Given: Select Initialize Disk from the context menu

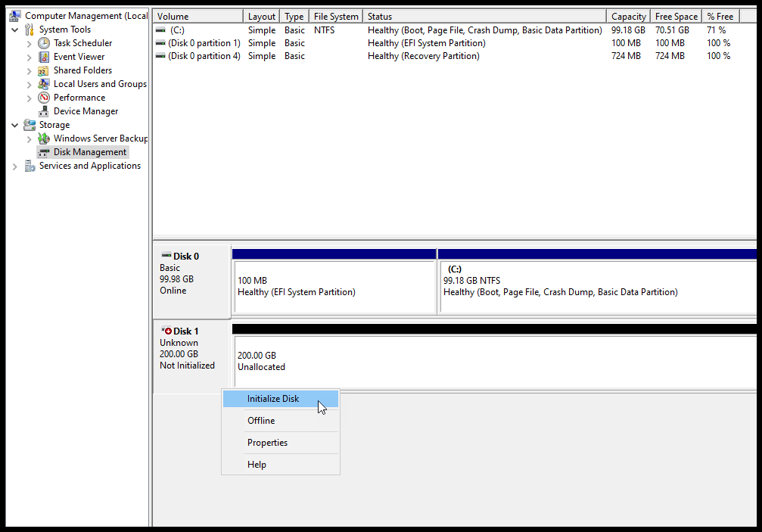Looking at the screenshot, I should pyautogui.click(x=281, y=399).
